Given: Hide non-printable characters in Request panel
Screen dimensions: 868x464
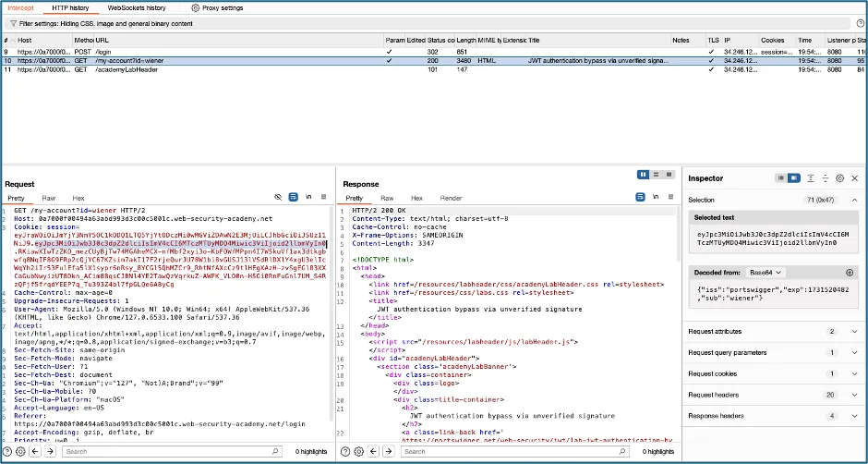Looking at the screenshot, I should click(x=279, y=198).
